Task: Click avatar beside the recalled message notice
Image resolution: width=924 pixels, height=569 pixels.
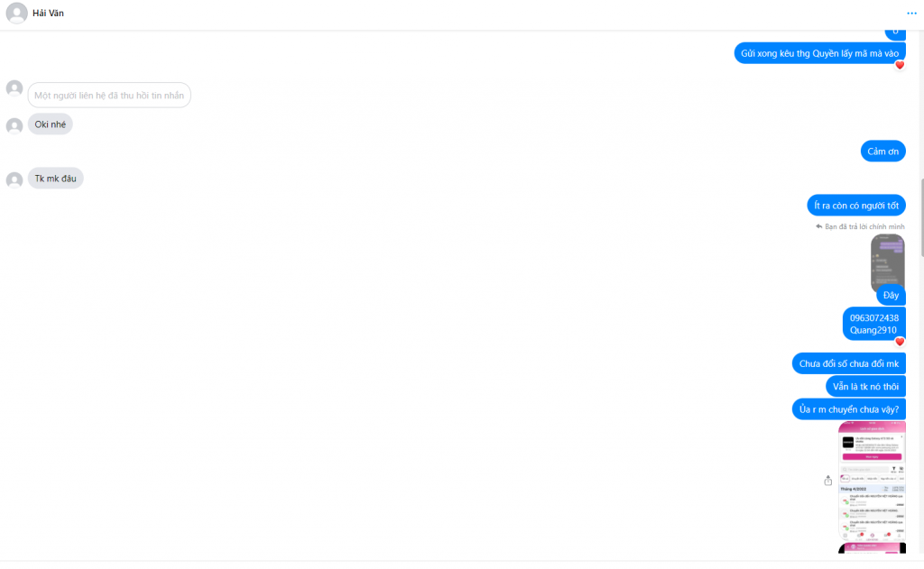Action: click(14, 88)
